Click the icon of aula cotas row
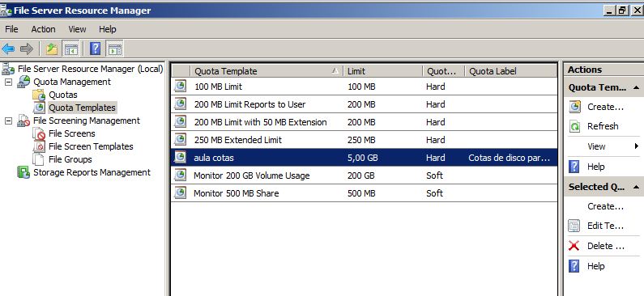 tap(180, 158)
